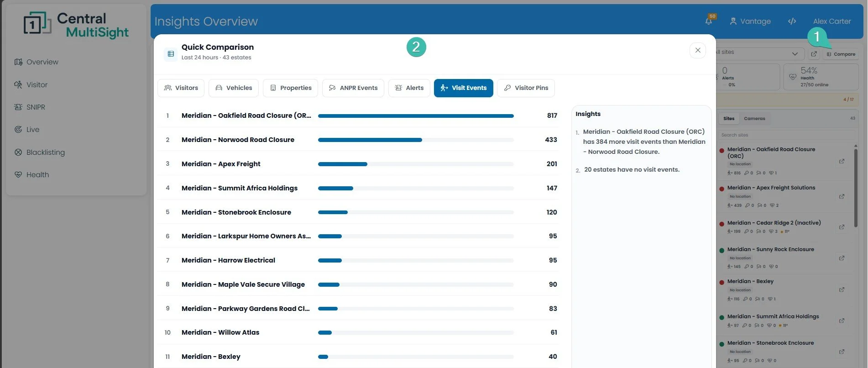The width and height of the screenshot is (868, 368).
Task: Switch to the Visitor Pins tab
Action: pyautogui.click(x=526, y=88)
